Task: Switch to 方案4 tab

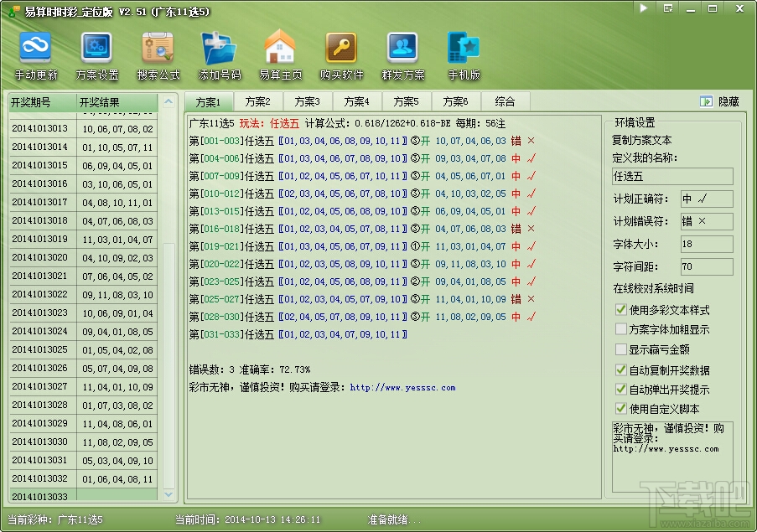Action: click(356, 101)
